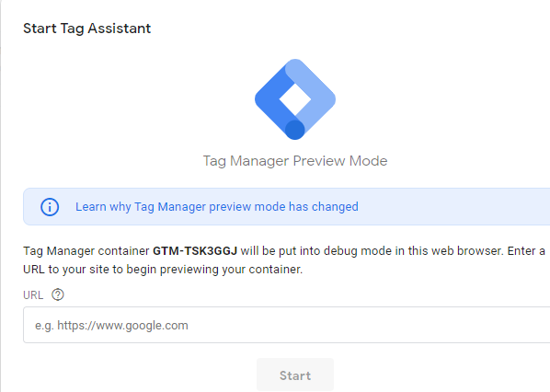
Task: Focus the URL input field
Action: tap(287, 325)
